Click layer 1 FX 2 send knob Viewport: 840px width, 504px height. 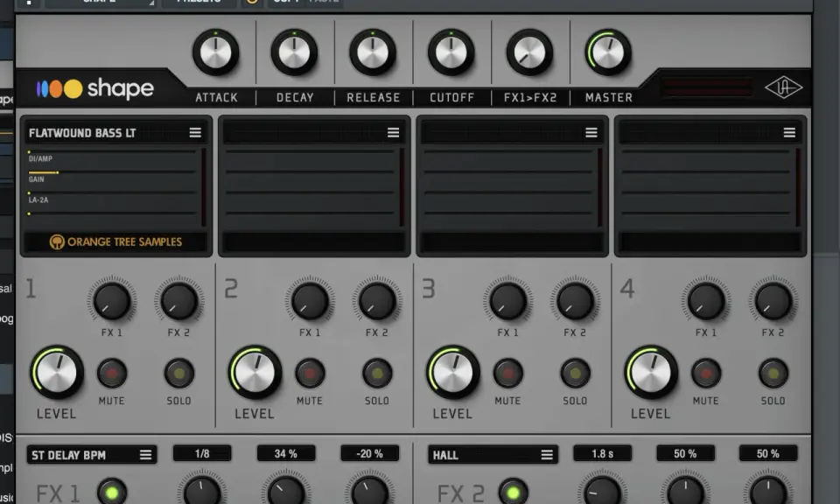[x=178, y=302]
